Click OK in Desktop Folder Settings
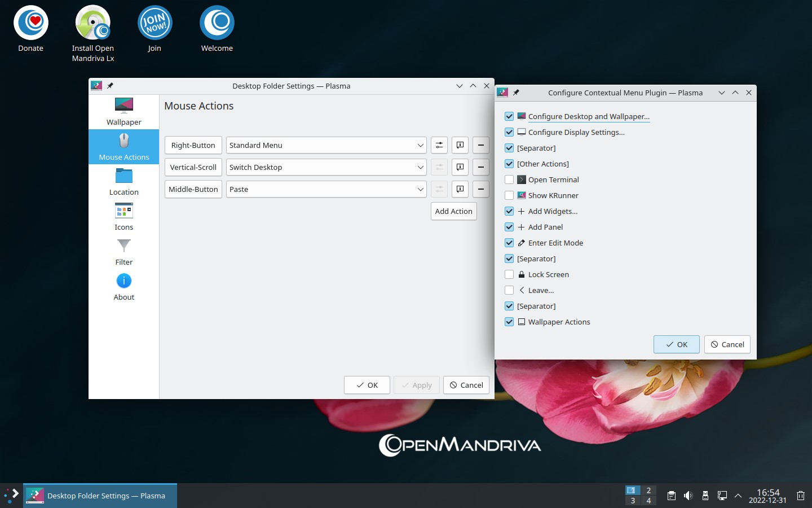This screenshot has height=508, width=812. (367, 385)
